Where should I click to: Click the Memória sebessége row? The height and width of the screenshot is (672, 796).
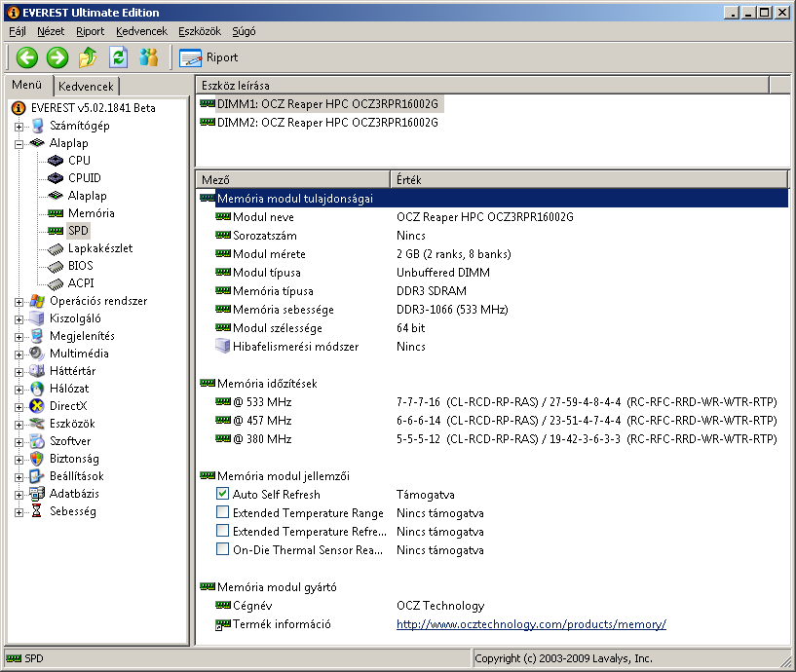(x=494, y=310)
